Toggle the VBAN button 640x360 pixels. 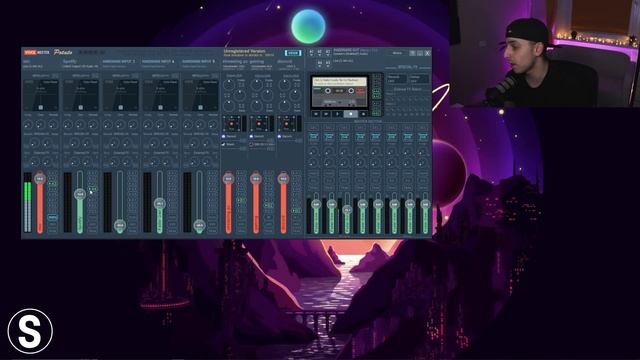(x=293, y=53)
